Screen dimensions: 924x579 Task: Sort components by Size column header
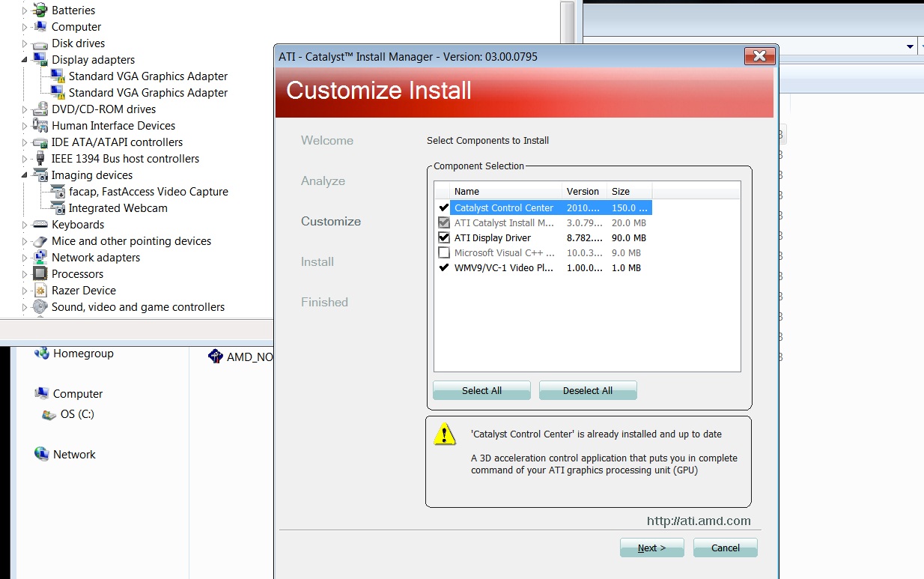click(x=629, y=191)
